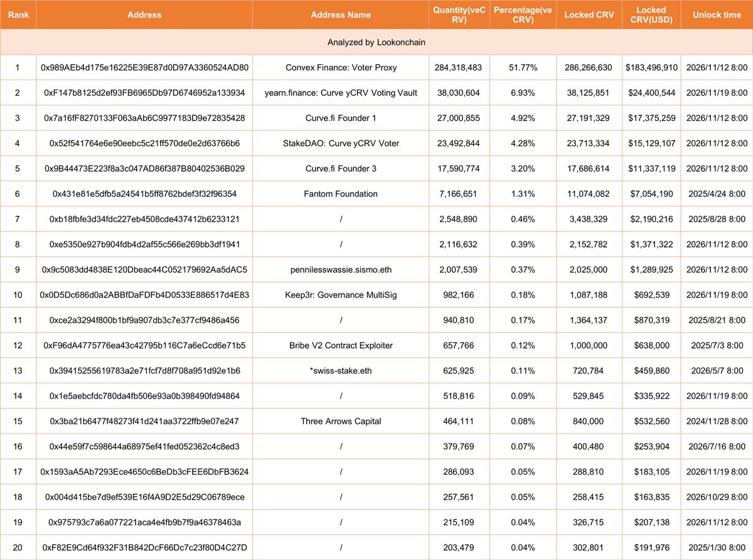Select the 0.37% percentage cell
Image resolution: width=753 pixels, height=560 pixels.
[523, 270]
